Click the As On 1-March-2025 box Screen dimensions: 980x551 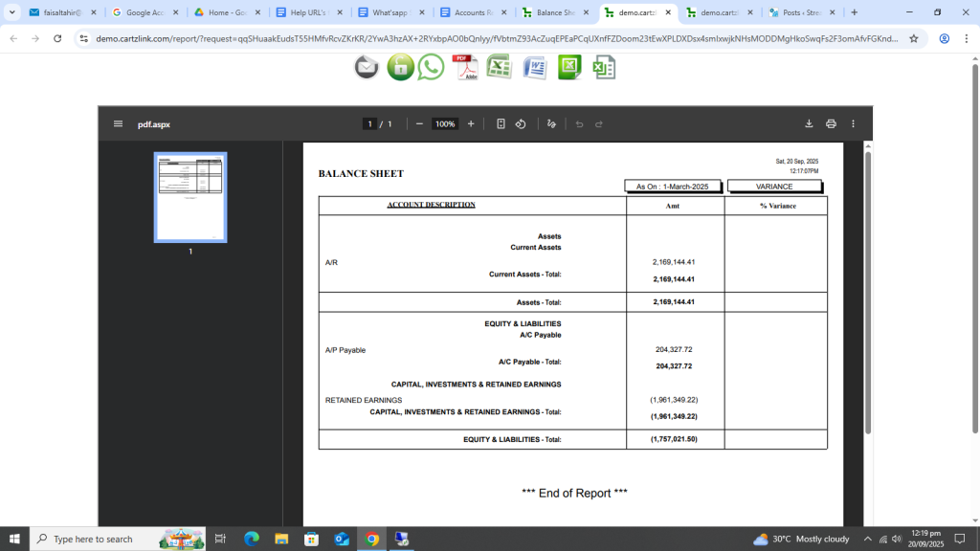pyautogui.click(x=673, y=187)
